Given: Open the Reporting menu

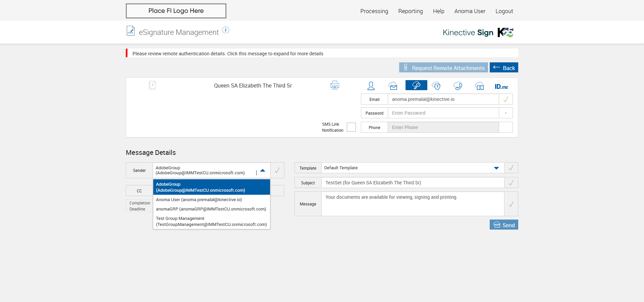Looking at the screenshot, I should point(410,11).
